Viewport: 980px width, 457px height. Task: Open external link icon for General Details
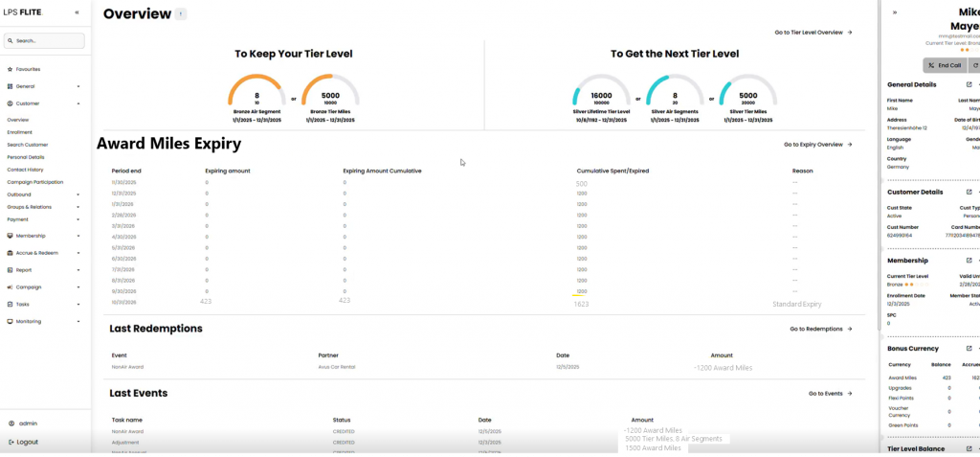click(969, 84)
